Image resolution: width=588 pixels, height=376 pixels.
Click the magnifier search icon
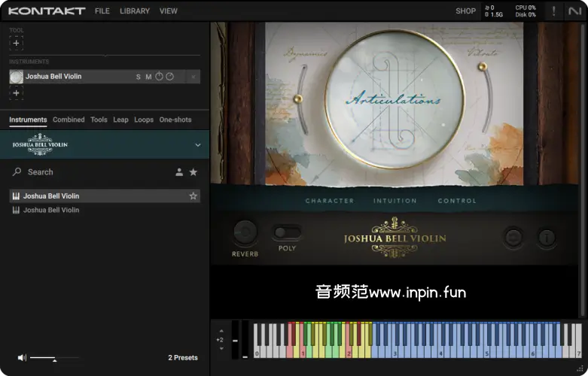click(x=17, y=172)
